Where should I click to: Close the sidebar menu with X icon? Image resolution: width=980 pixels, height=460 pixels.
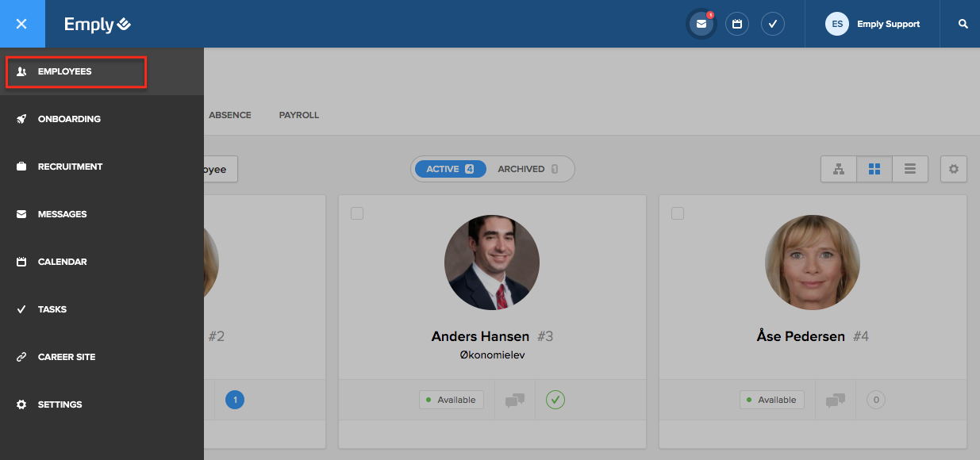[21, 24]
